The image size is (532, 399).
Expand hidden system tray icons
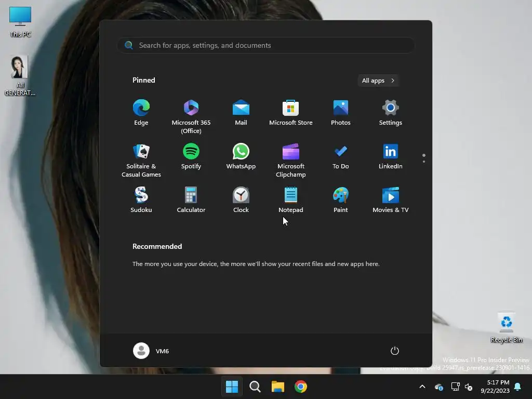(422, 387)
